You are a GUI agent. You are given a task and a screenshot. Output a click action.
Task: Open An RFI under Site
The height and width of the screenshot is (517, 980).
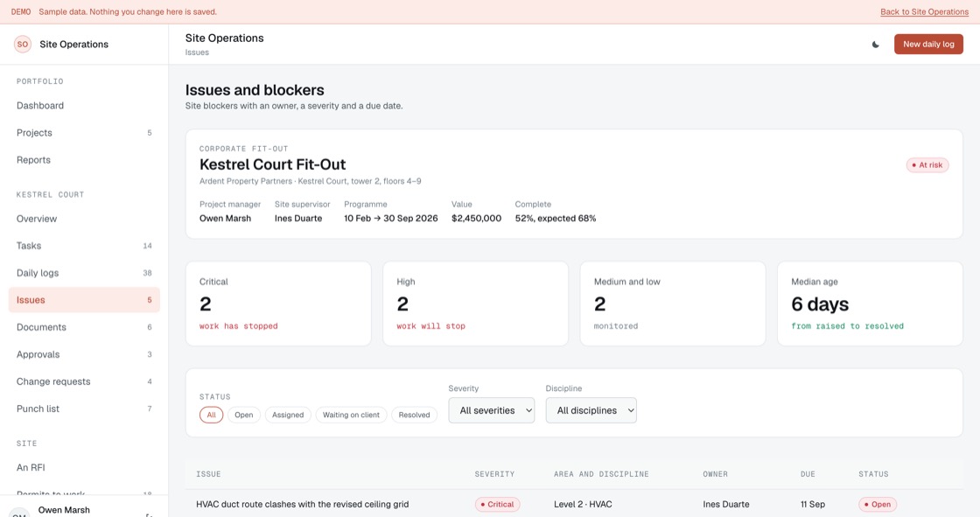pyautogui.click(x=84, y=468)
